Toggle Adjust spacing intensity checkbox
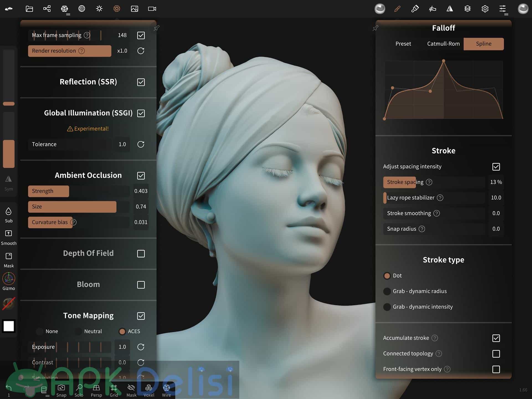532x399 pixels. point(496,167)
